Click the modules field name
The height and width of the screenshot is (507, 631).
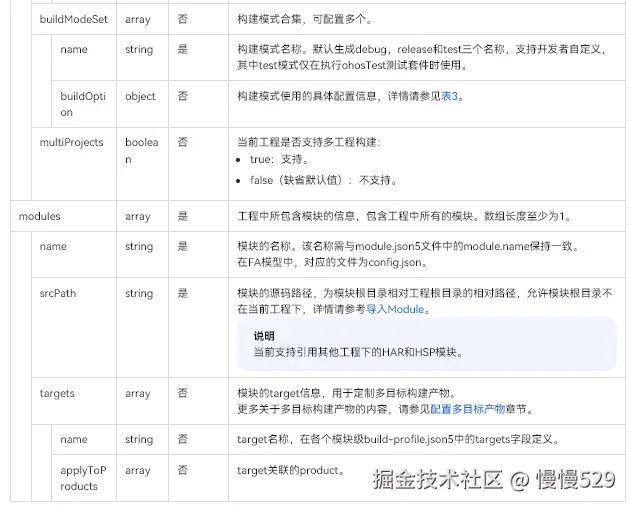coord(39,216)
